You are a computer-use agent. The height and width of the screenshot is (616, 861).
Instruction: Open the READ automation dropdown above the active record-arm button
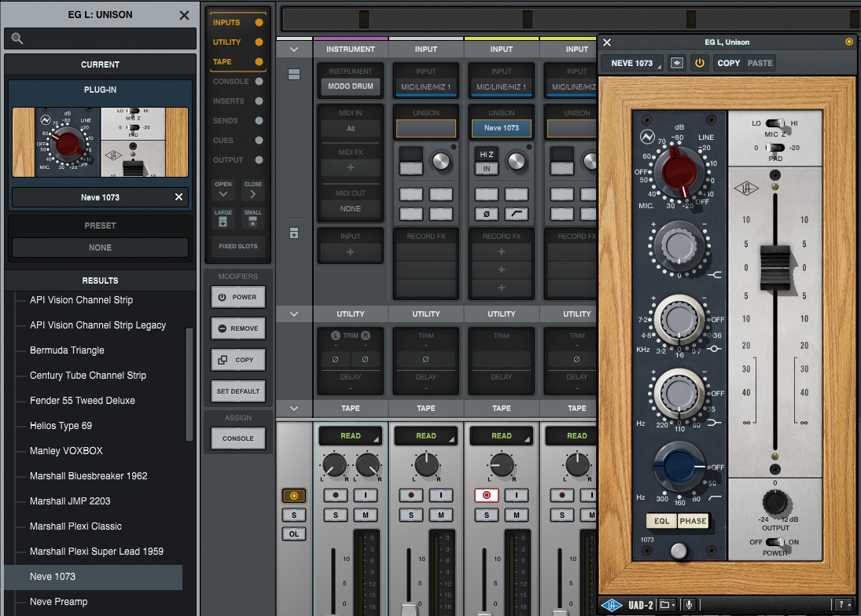[x=502, y=435]
